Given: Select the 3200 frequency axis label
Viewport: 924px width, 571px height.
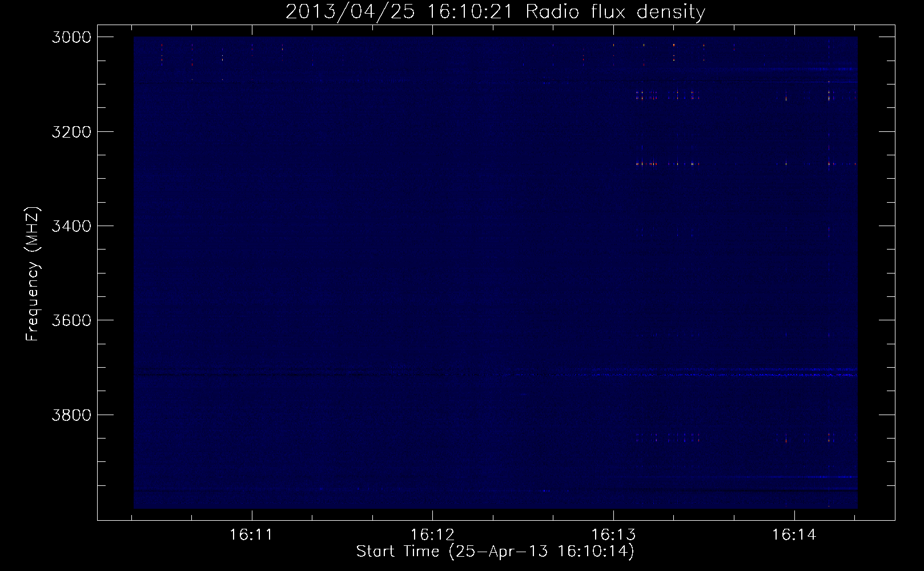Looking at the screenshot, I should click(71, 132).
